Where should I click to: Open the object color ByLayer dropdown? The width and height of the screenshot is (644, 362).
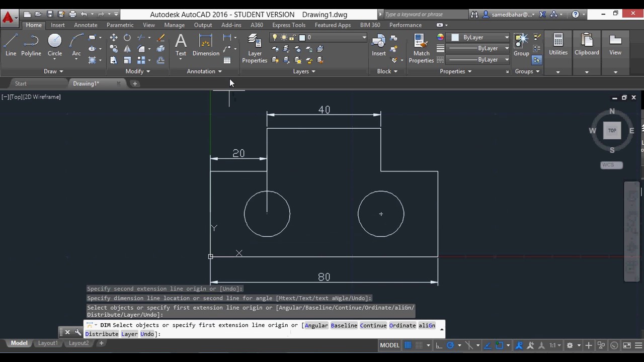click(506, 37)
